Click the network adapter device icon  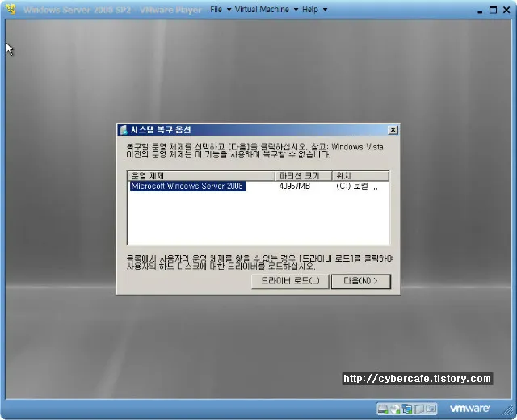coord(407,409)
